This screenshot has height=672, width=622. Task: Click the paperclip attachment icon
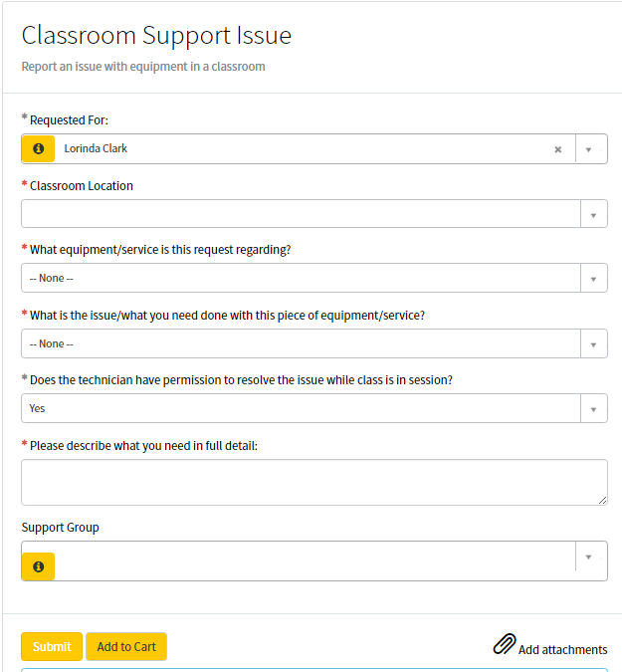click(505, 644)
